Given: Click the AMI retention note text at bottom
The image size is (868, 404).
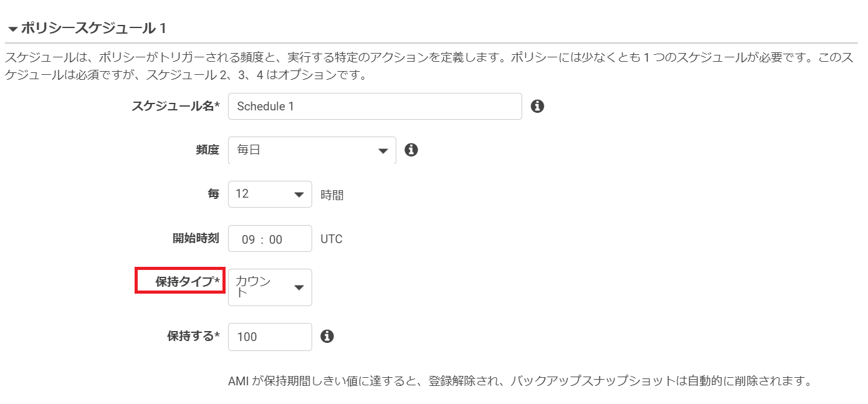Looking at the screenshot, I should point(520,380).
